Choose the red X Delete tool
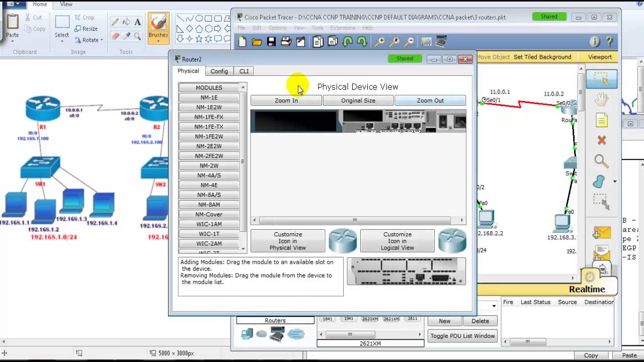The height and width of the screenshot is (362, 644). [x=601, y=140]
